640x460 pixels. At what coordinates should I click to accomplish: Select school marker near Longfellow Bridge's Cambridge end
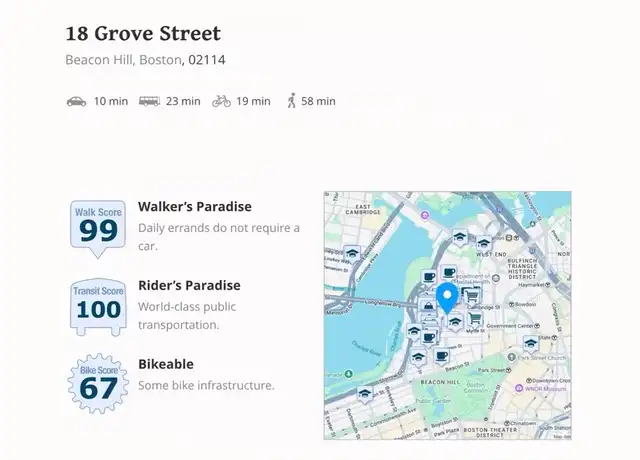pos(352,254)
